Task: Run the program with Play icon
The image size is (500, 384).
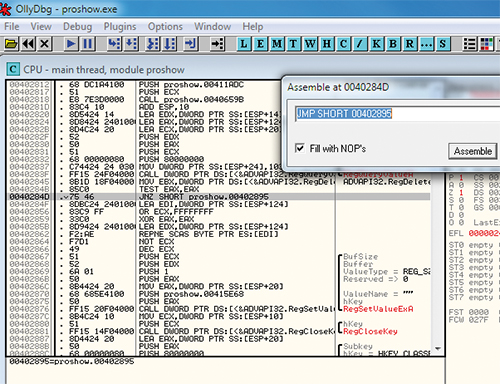Action: pyautogui.click(x=71, y=44)
